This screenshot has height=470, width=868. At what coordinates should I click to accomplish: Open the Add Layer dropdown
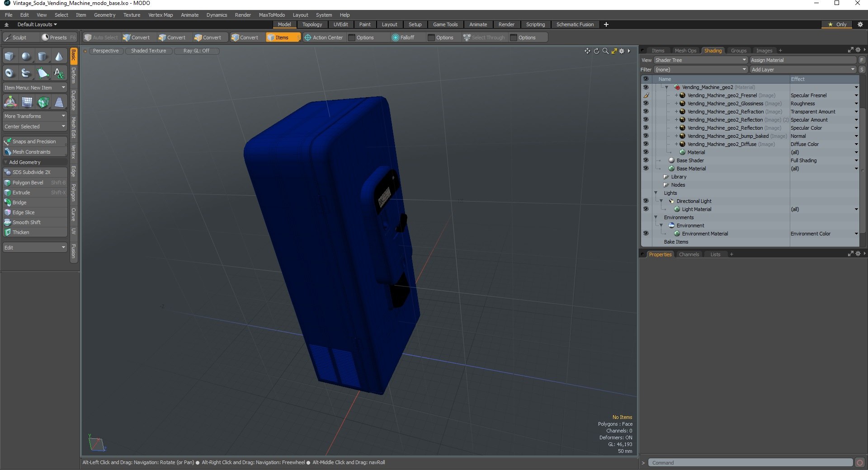(803, 70)
